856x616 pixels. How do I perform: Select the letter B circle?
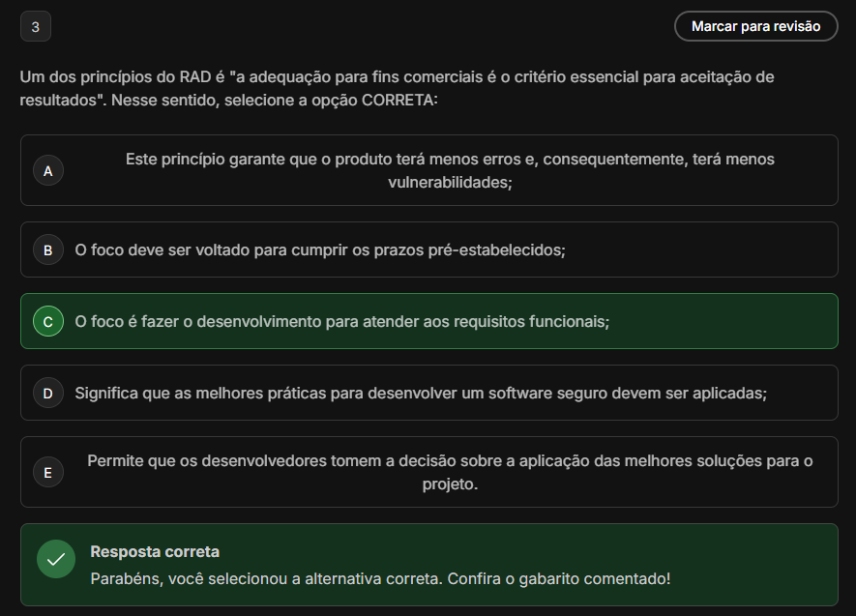pos(47,250)
